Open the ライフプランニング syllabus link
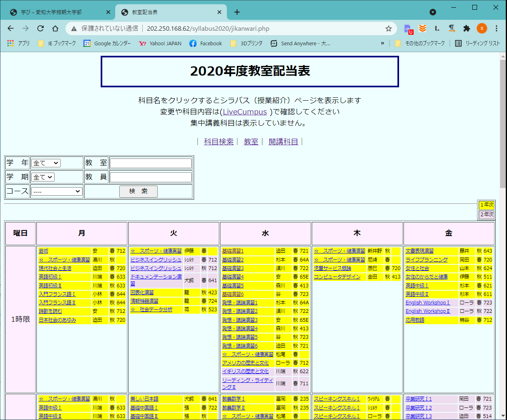This screenshot has height=420, width=507. coord(427,260)
